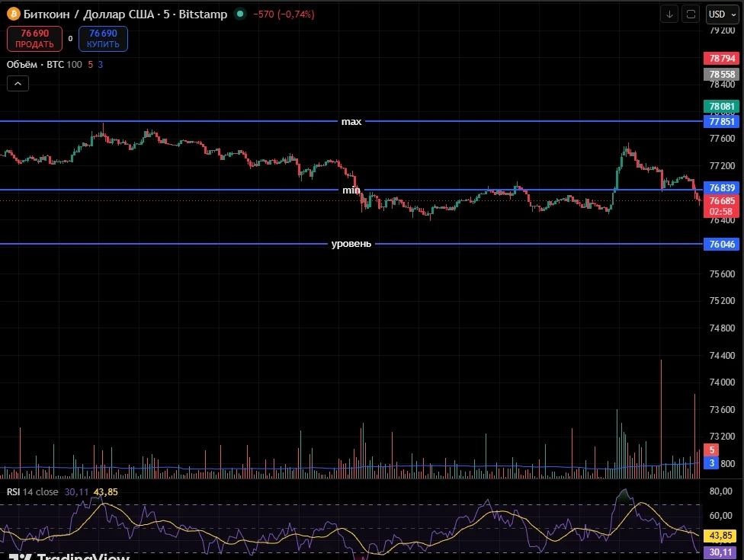Viewport: 744px width, 560px height.
Task: Click the 75 600 price scale tick
Action: click(722, 274)
